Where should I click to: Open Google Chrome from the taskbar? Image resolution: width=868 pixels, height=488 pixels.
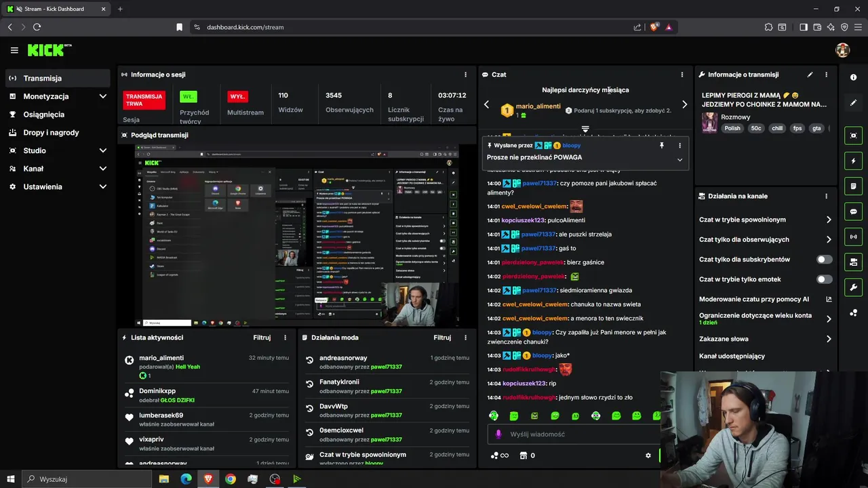[x=231, y=479]
